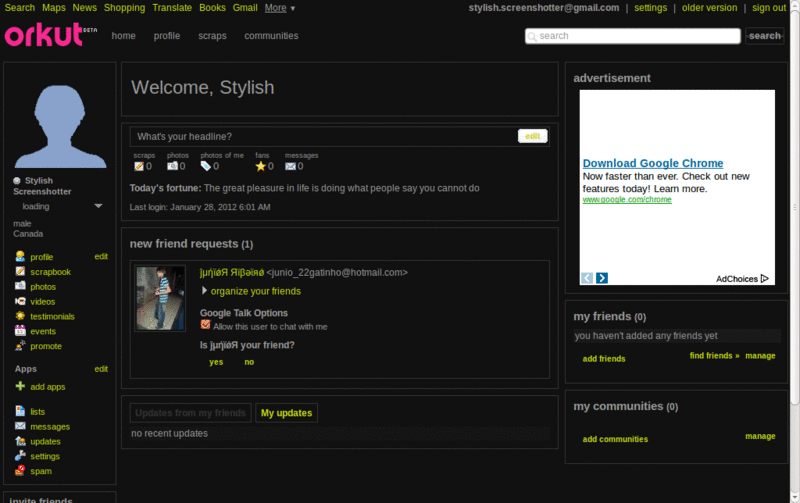800x503 pixels.
Task: Click the www.google.com/chrome ad URL
Action: tap(627, 199)
